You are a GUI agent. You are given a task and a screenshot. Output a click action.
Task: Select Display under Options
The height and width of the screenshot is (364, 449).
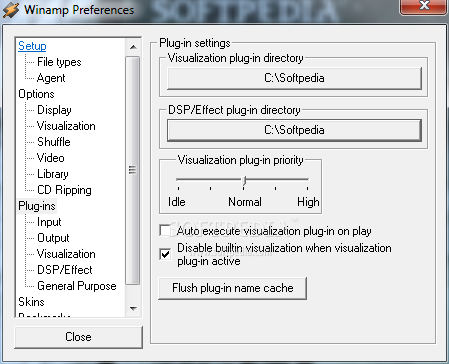click(x=54, y=110)
